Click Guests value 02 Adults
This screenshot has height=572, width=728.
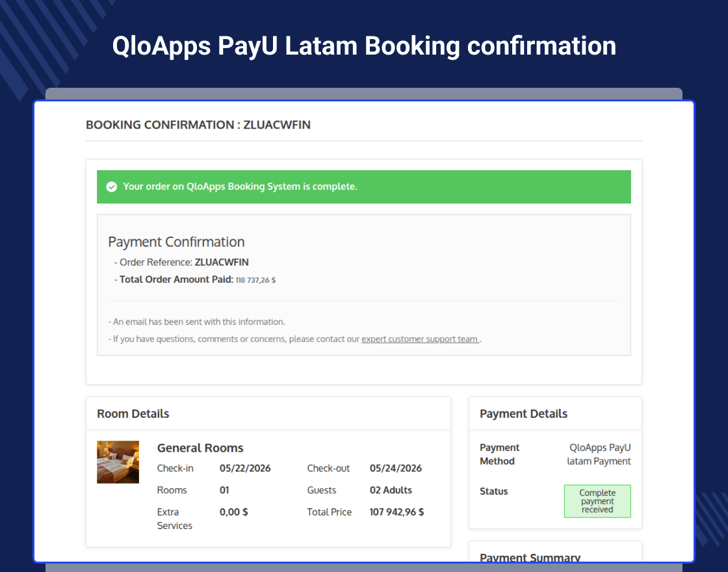tap(391, 490)
